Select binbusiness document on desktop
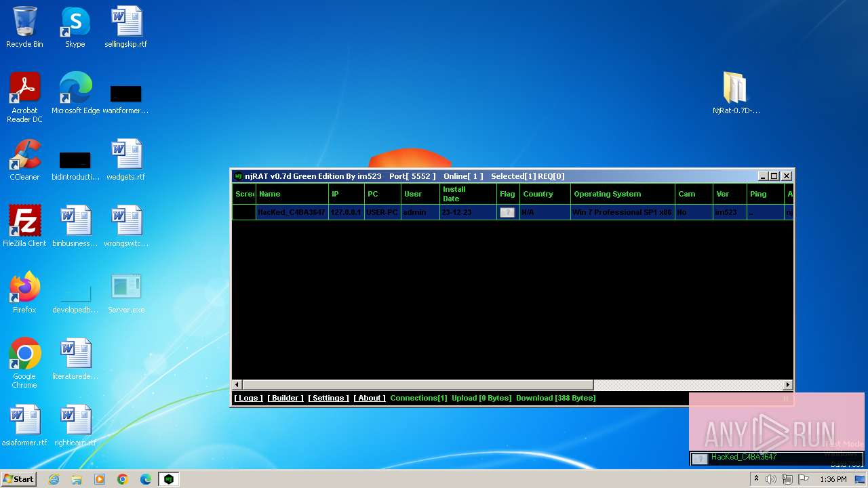 [x=75, y=226]
